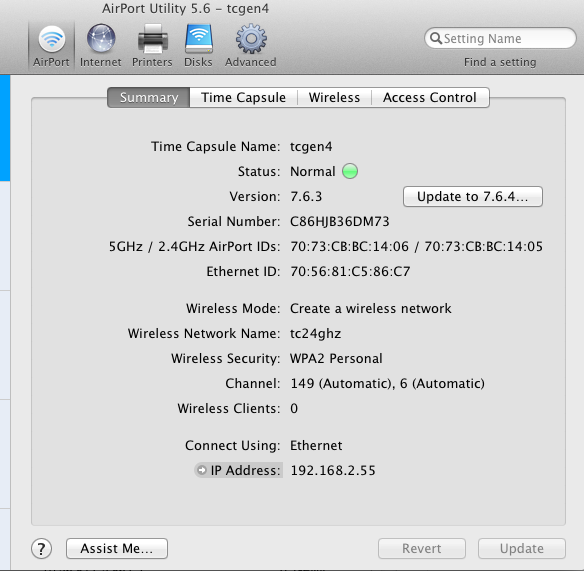Switch to the Wireless tab

coord(334,98)
